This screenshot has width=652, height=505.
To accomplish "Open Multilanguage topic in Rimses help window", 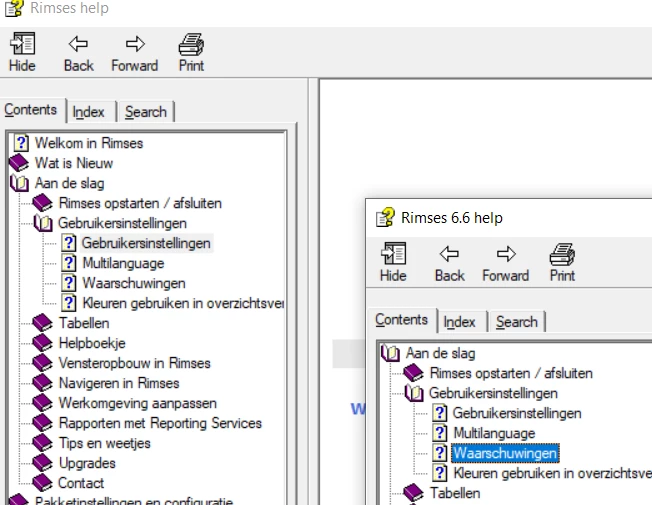I will (x=123, y=263).
